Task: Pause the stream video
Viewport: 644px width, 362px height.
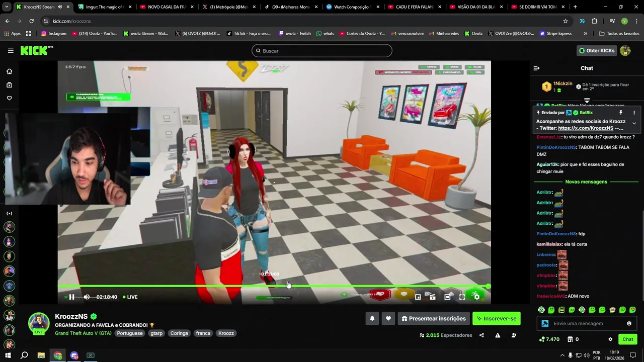Action: coord(72,297)
